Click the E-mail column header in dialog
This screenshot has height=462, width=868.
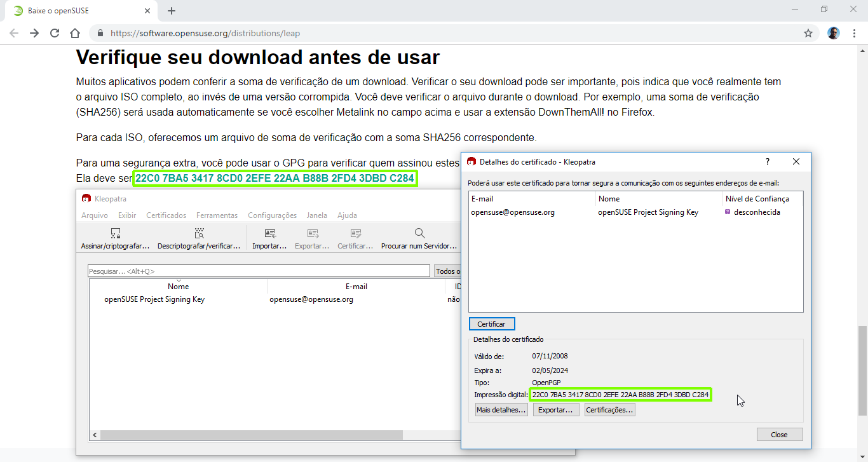(532, 199)
